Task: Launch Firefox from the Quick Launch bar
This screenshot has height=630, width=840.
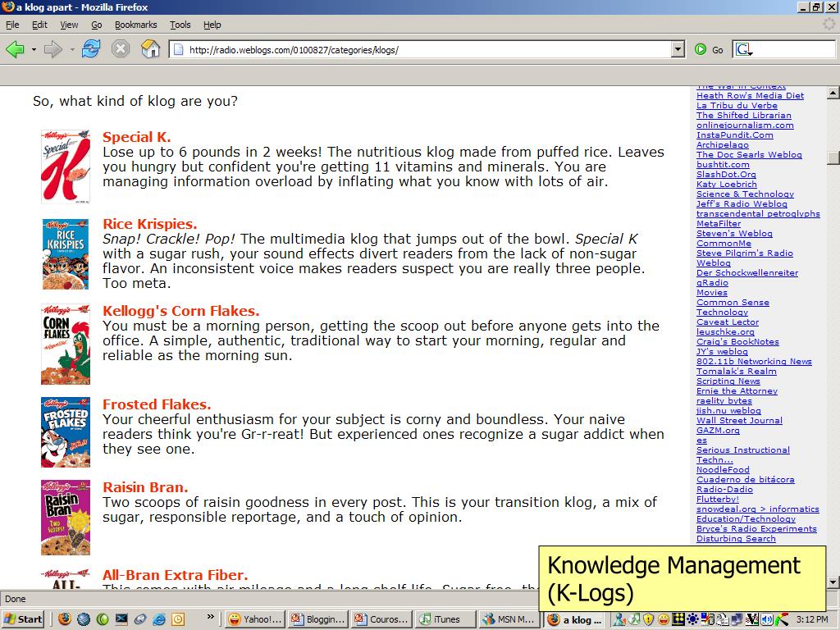Action: pyautogui.click(x=64, y=619)
